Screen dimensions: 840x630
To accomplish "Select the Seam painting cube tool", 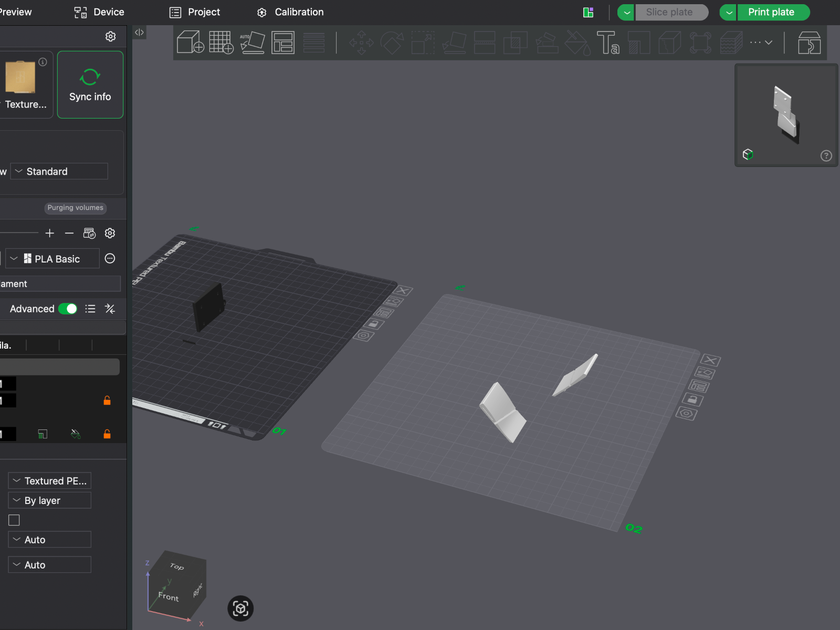I will point(670,43).
